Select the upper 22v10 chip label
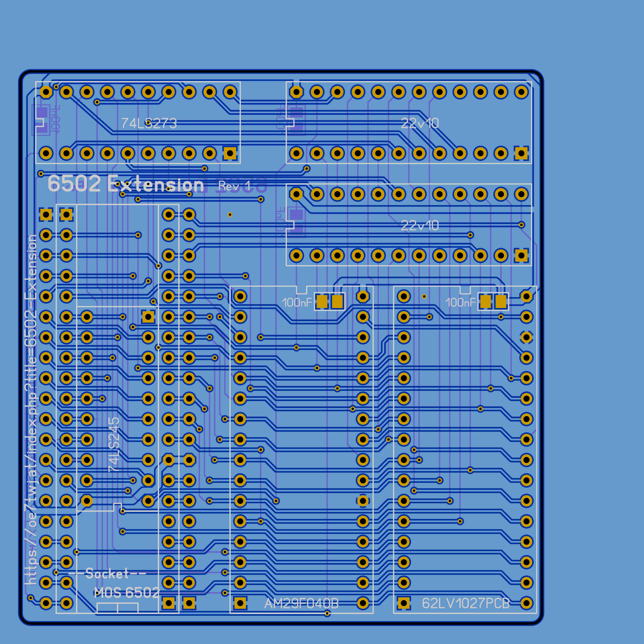Image resolution: width=644 pixels, height=644 pixels. pyautogui.click(x=419, y=123)
